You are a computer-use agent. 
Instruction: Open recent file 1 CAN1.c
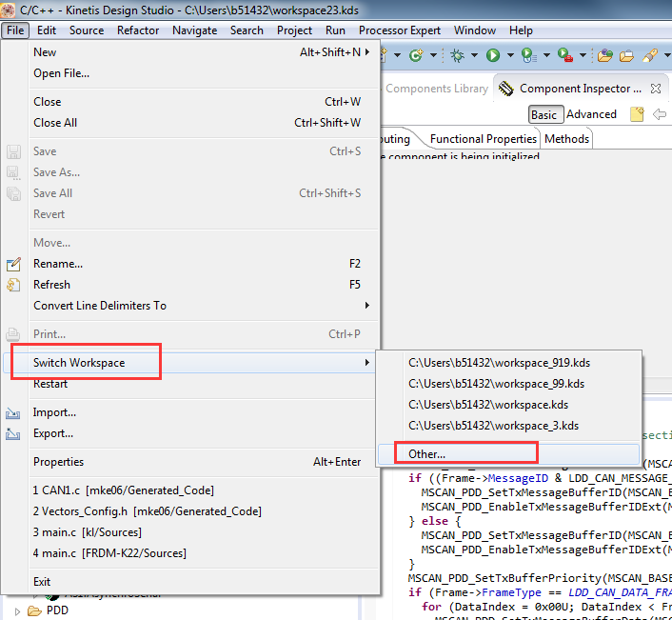pos(188,490)
